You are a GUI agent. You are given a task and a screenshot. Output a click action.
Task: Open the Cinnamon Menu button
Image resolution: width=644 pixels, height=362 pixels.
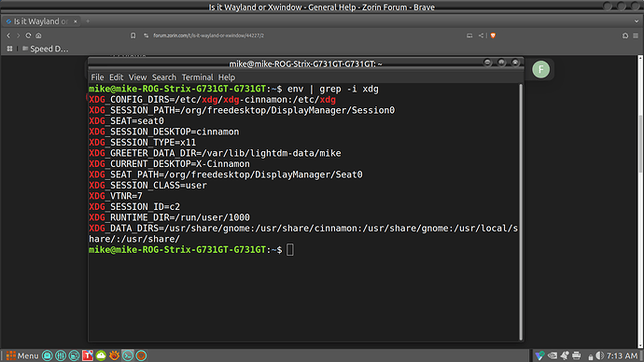tap(22, 355)
